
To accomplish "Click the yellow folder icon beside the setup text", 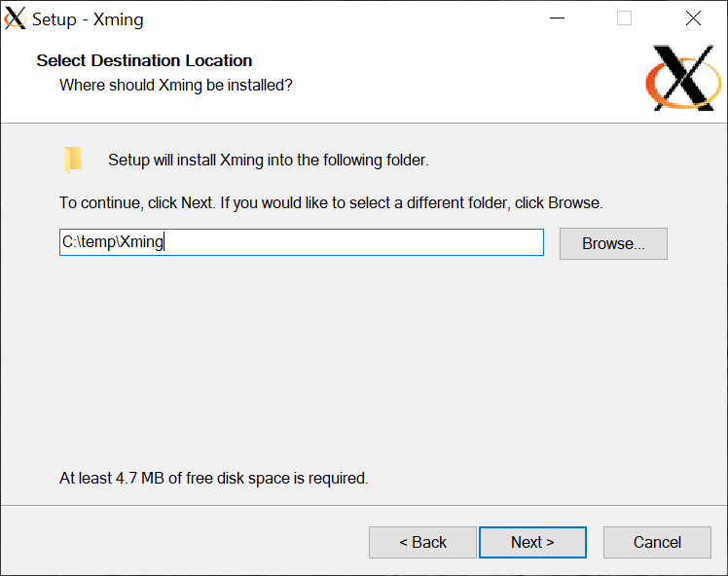I will [x=73, y=160].
